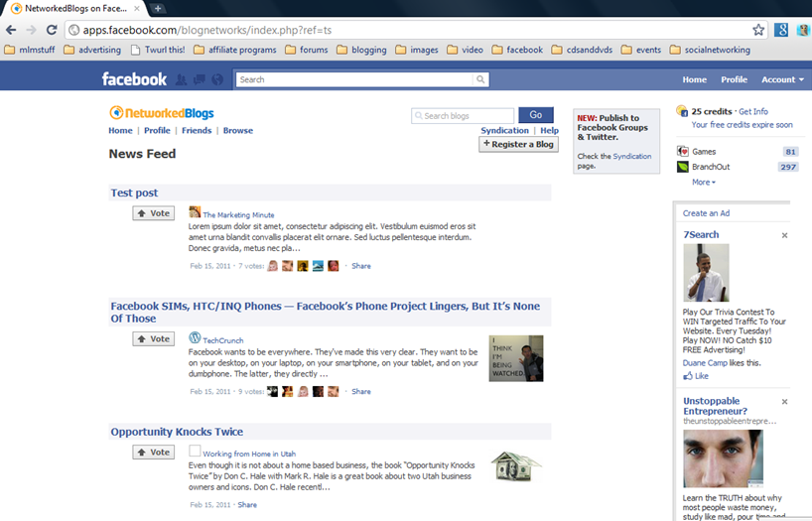Bookmark the page with the star icon
This screenshot has height=521, width=812.
pyautogui.click(x=758, y=30)
